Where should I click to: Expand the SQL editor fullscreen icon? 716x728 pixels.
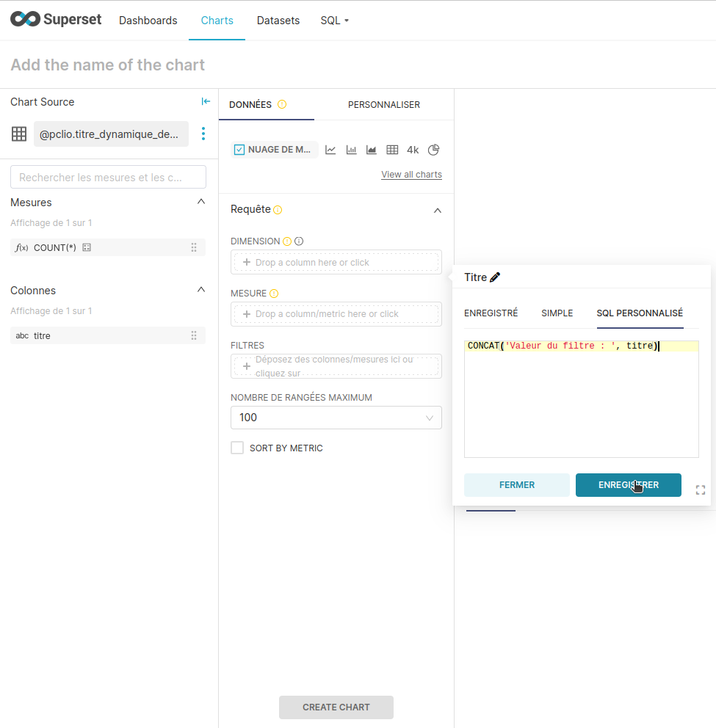700,490
